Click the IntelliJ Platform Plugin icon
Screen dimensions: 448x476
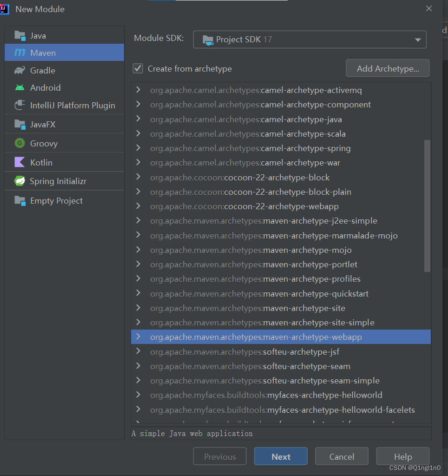[20, 105]
